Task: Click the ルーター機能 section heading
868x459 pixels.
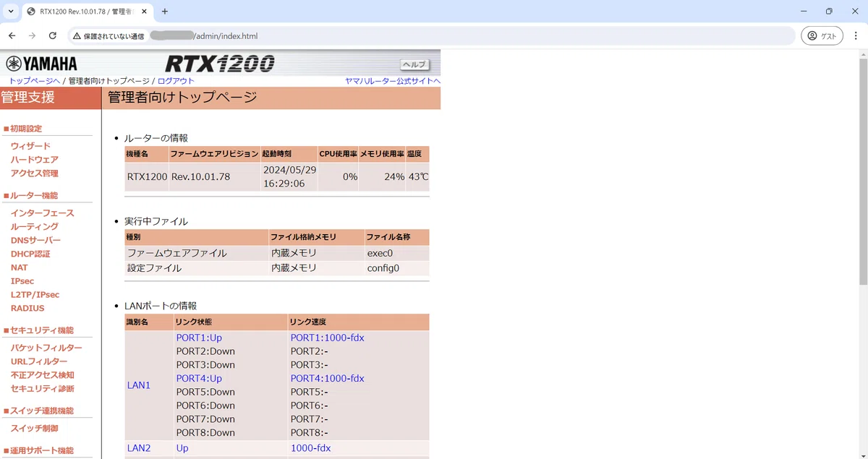Action: (34, 196)
